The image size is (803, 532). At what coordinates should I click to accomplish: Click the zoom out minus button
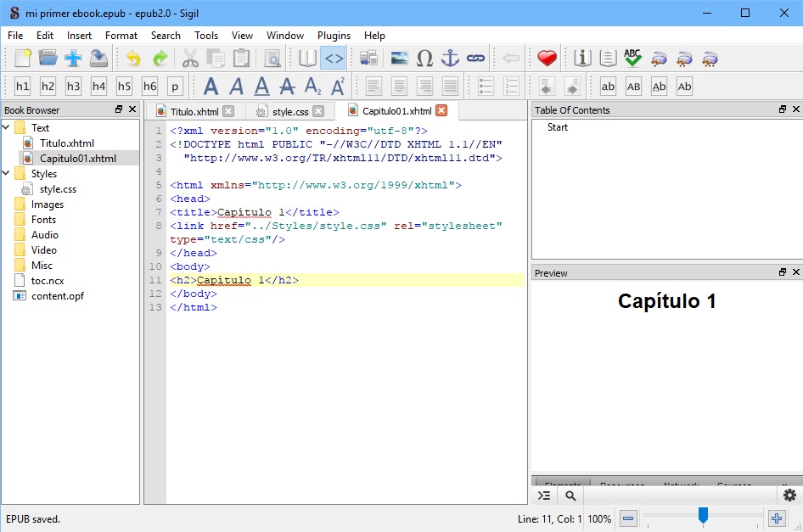click(628, 518)
